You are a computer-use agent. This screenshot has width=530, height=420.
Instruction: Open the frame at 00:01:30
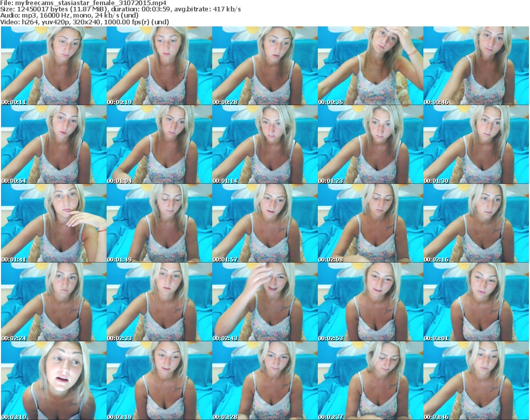tap(476, 144)
